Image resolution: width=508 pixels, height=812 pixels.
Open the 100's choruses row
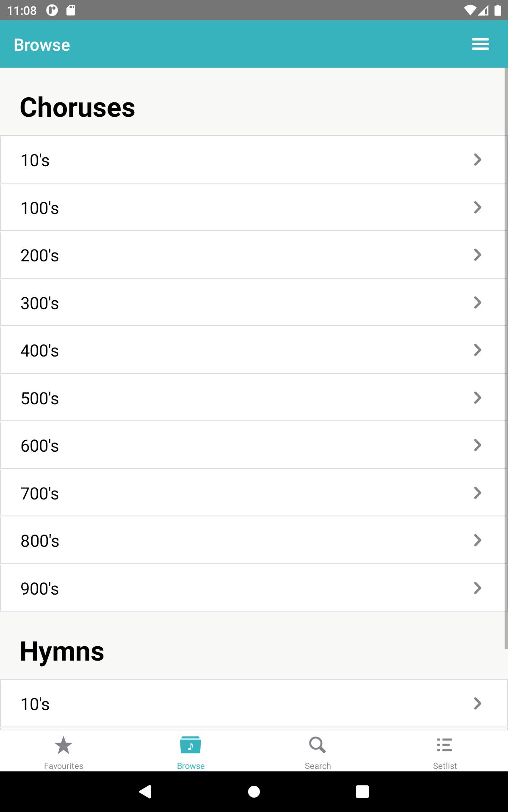tap(254, 207)
